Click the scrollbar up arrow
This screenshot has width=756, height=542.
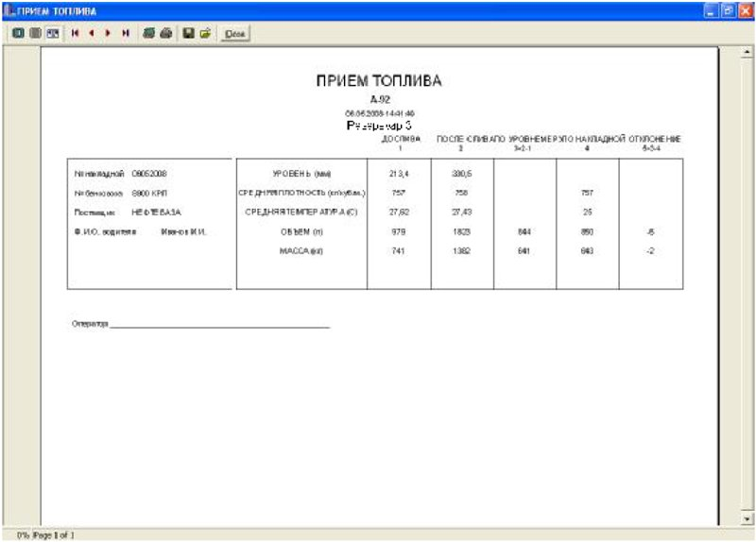point(747,52)
